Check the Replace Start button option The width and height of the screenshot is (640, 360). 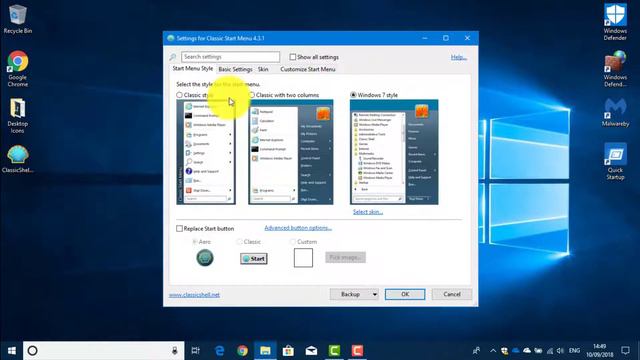[x=179, y=229]
